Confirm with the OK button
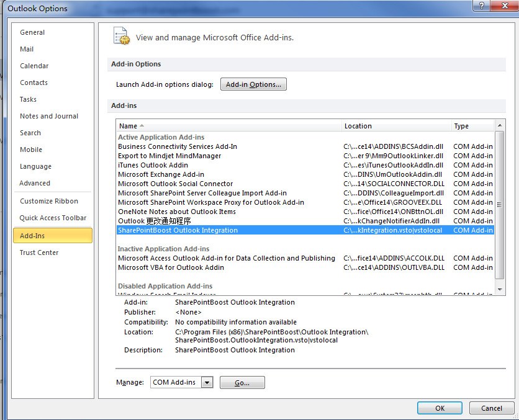519x420 pixels. tap(440, 408)
